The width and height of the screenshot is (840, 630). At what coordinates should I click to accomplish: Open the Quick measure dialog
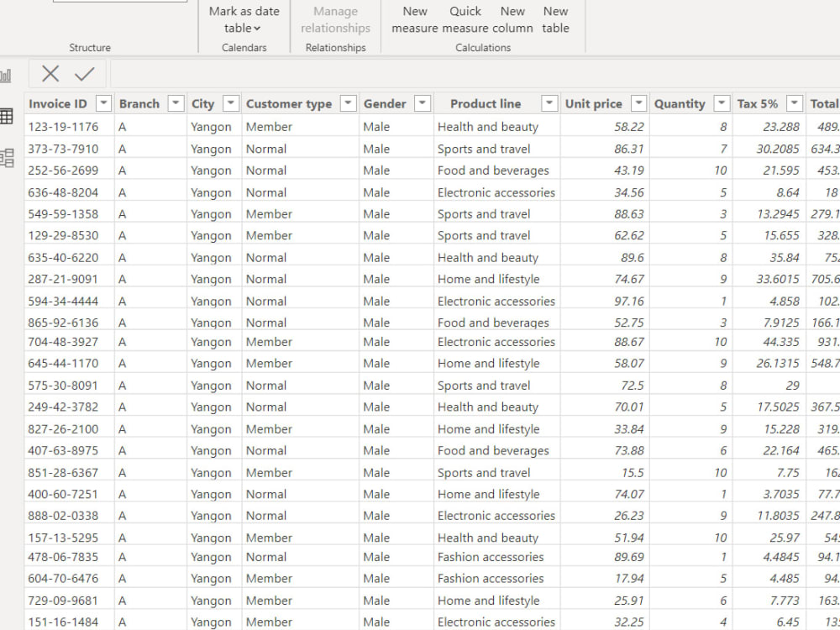466,18
